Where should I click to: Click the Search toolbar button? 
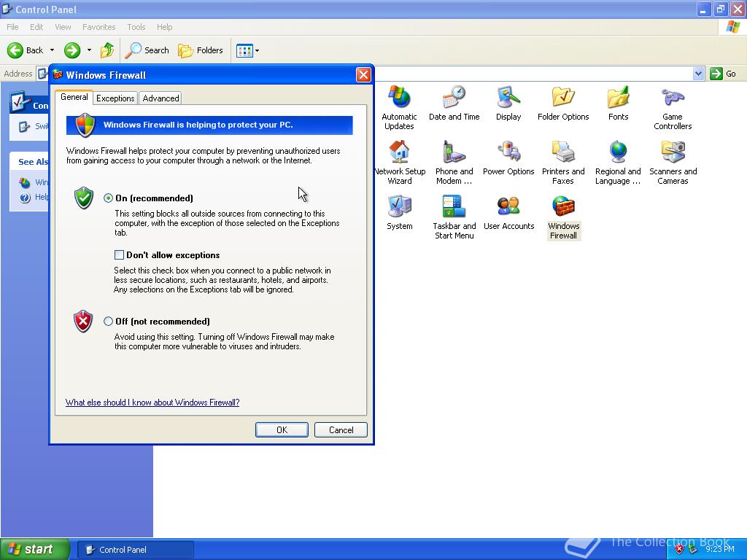[147, 50]
